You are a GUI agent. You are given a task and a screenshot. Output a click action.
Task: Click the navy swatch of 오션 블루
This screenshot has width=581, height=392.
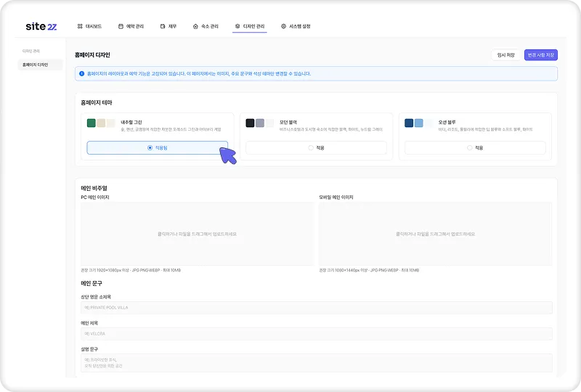(409, 123)
